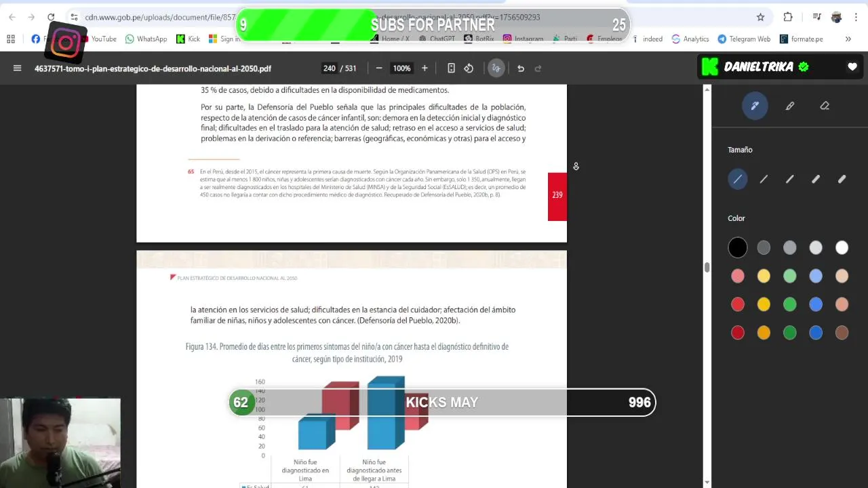868x488 pixels.
Task: Click the red page number tab 239
Action: 557,196
